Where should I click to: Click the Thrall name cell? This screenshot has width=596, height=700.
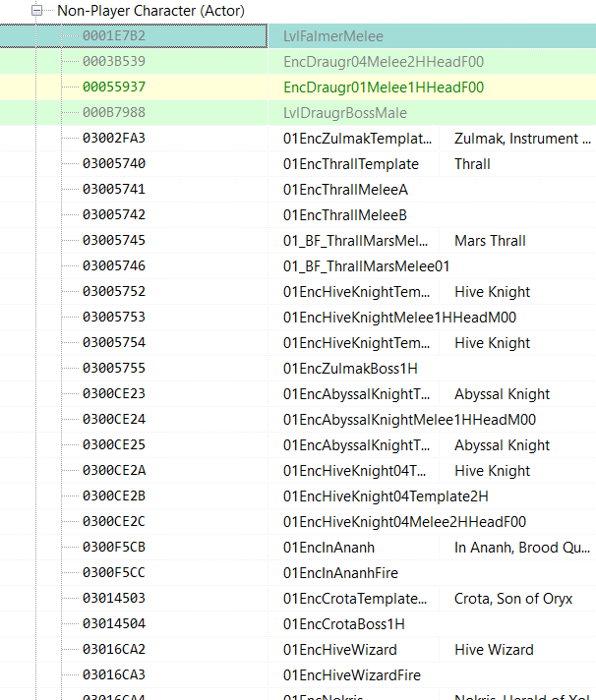(472, 164)
